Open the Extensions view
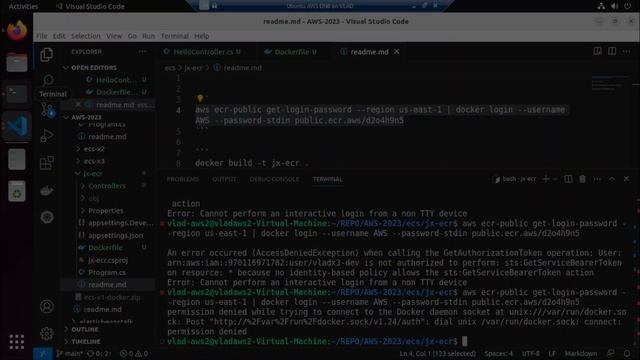 (x=47, y=163)
